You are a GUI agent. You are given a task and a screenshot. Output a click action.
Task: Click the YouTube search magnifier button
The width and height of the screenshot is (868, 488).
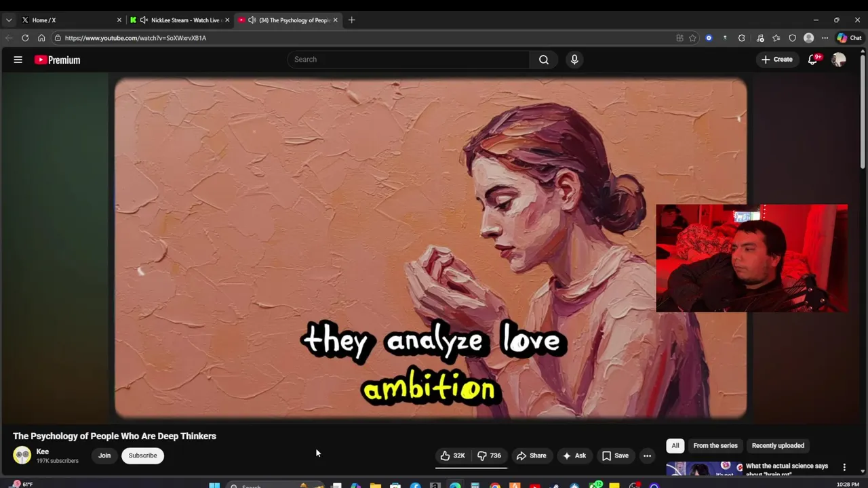tap(544, 60)
